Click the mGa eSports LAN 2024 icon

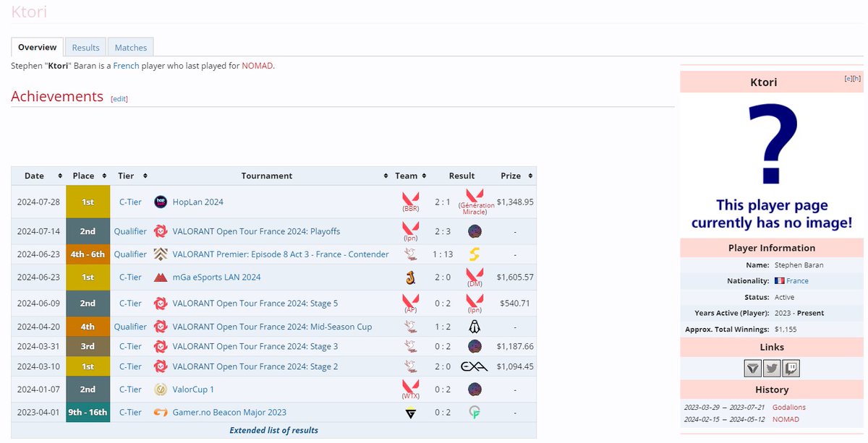click(161, 278)
